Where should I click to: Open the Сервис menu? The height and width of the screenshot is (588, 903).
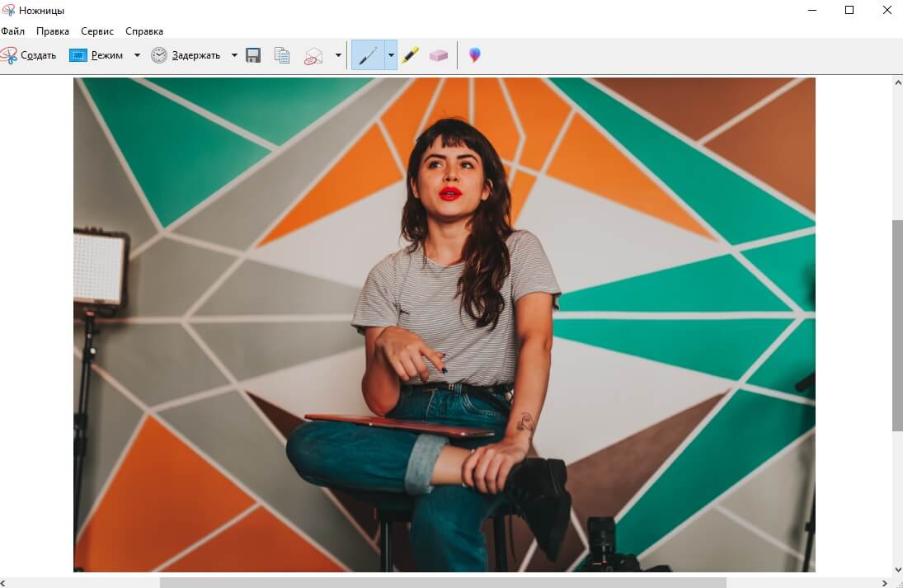97,31
